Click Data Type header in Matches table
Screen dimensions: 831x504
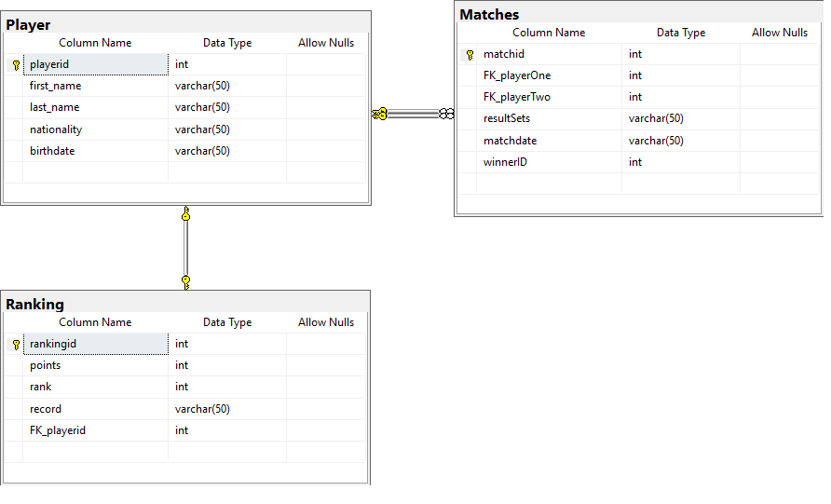coord(680,33)
